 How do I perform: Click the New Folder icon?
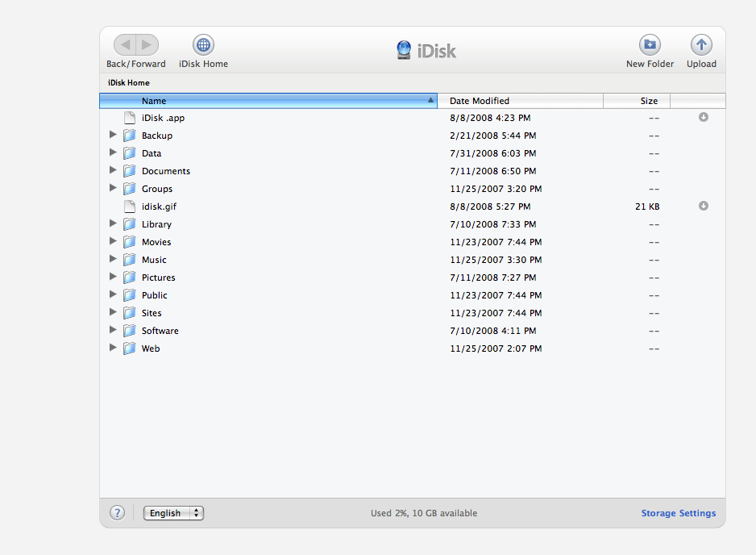pos(650,44)
